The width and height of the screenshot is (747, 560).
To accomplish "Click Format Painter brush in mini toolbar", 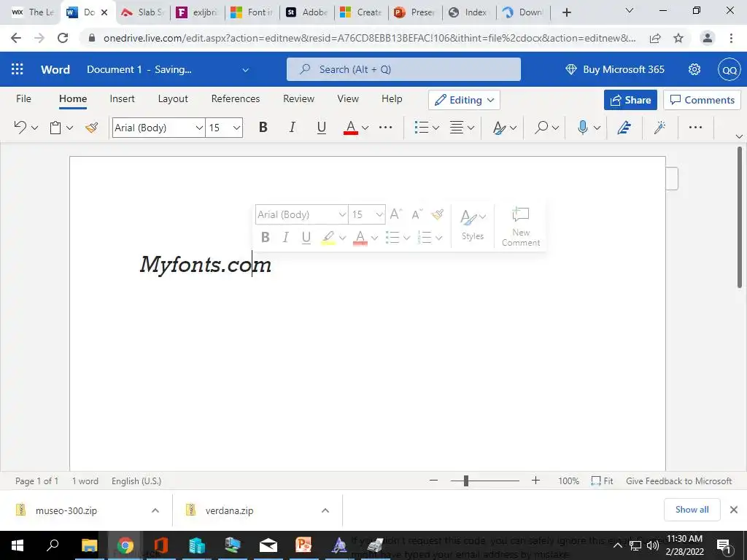I will coord(438,214).
